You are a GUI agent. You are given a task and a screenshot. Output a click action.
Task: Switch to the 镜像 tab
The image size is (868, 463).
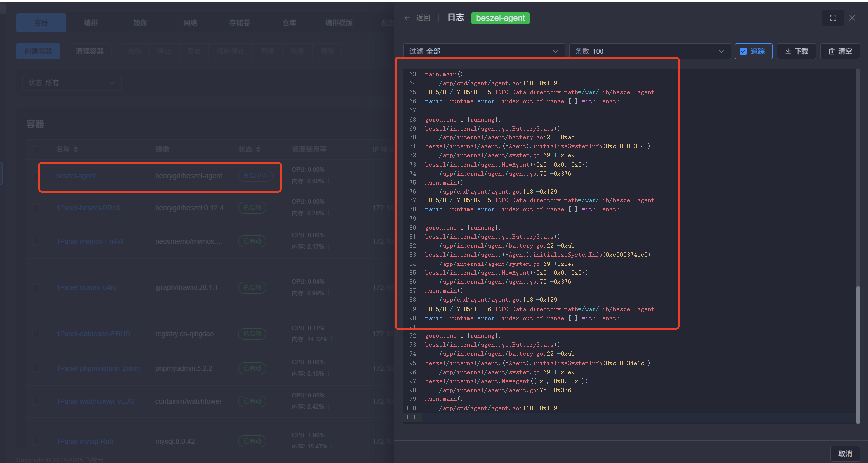pos(140,23)
